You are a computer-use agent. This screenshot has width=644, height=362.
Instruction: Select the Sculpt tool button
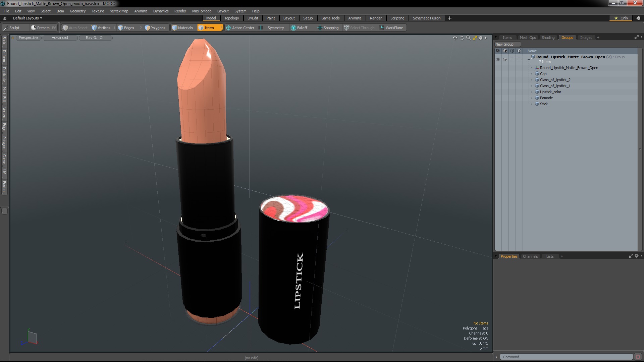(11, 28)
